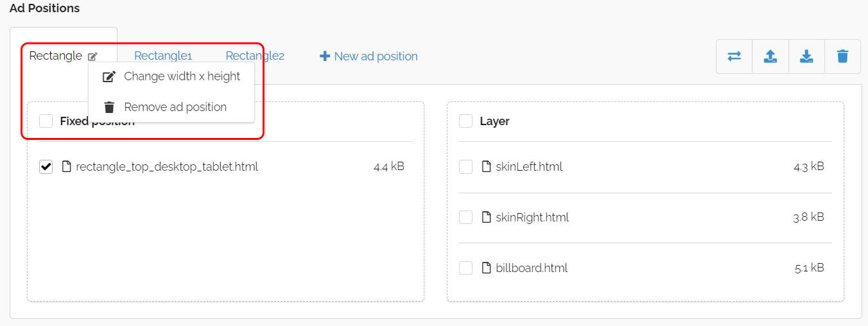Choose Change width x height menu item
The height and width of the screenshot is (326, 868).
(171, 76)
